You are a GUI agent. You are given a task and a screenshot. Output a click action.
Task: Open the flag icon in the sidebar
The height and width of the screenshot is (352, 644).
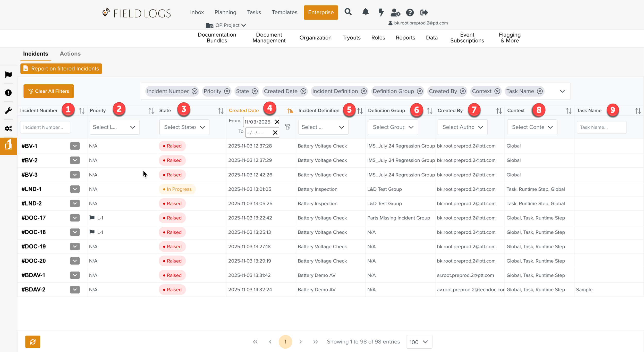coord(8,75)
